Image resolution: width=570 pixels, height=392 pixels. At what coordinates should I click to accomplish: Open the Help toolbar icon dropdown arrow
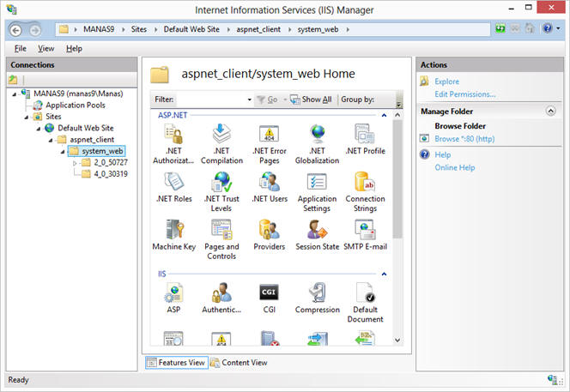point(558,28)
